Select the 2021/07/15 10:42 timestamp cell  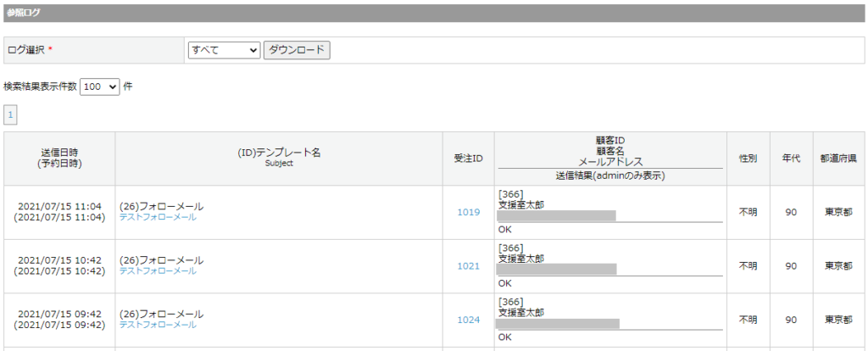(60, 265)
